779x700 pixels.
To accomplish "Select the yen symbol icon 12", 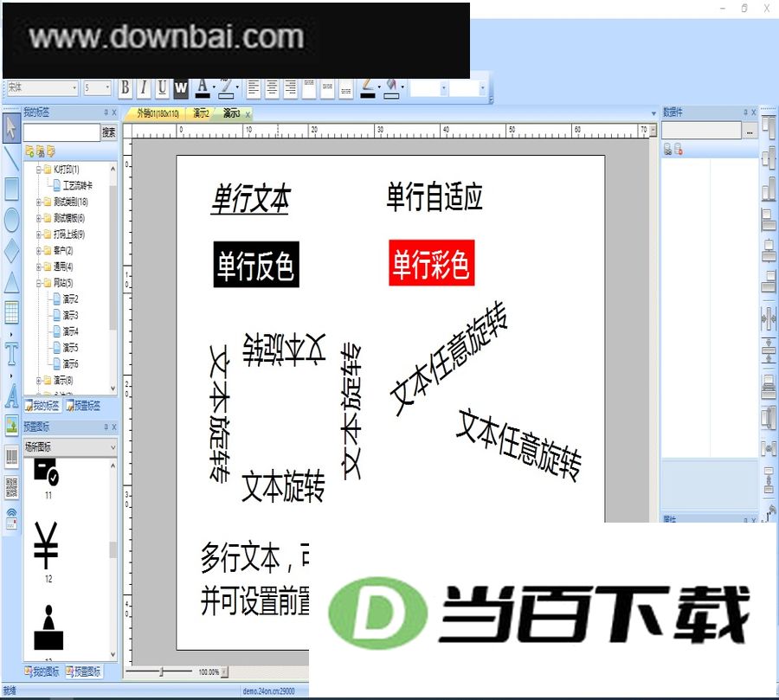I will tap(46, 545).
